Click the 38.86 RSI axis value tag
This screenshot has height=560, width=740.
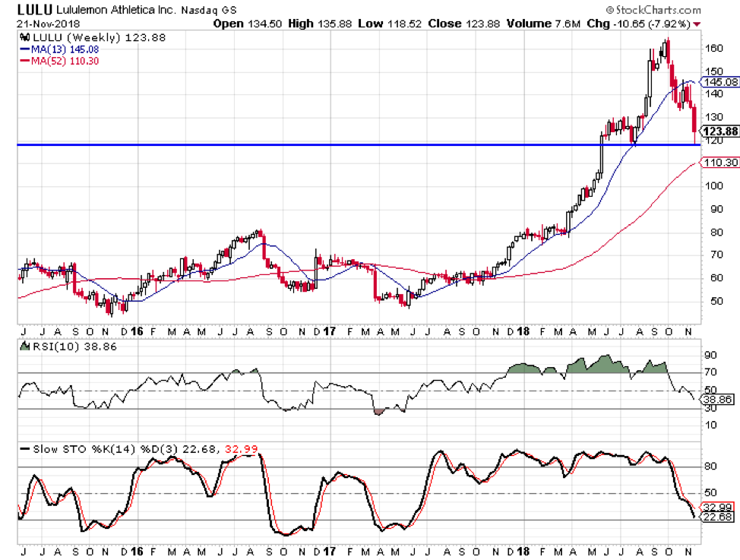tap(717, 400)
